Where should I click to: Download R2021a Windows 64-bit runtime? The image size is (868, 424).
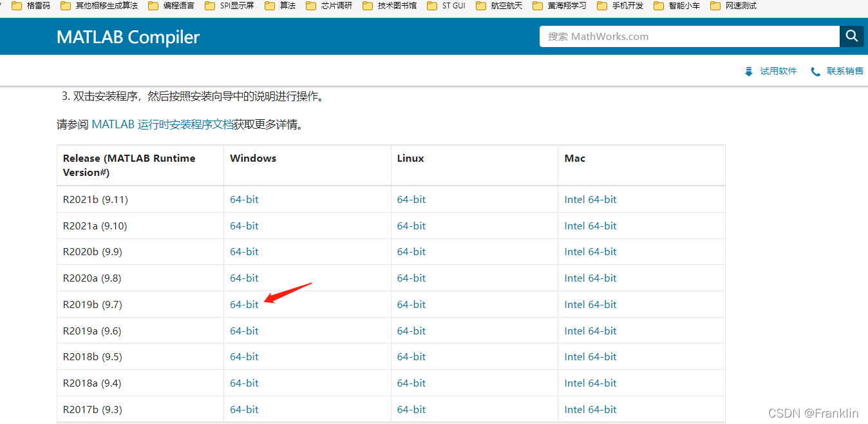coord(244,226)
